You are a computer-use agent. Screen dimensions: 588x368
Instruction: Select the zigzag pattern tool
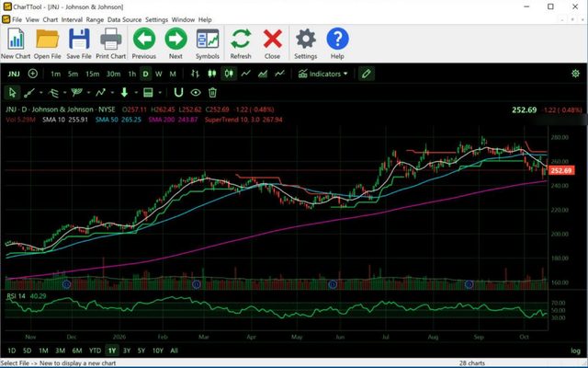point(100,92)
